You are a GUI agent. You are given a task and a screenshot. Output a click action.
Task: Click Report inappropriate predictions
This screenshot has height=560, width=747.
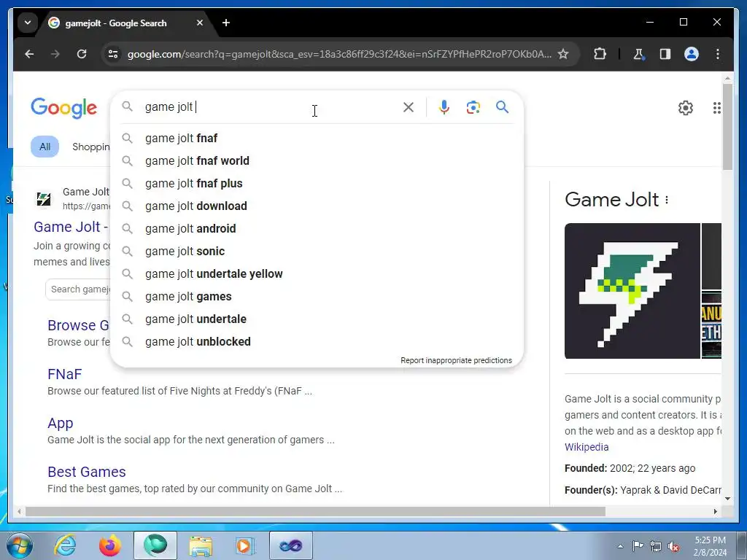pyautogui.click(x=456, y=360)
